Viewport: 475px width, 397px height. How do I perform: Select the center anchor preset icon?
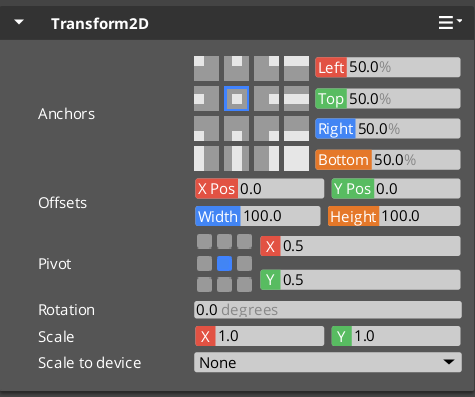click(236, 98)
